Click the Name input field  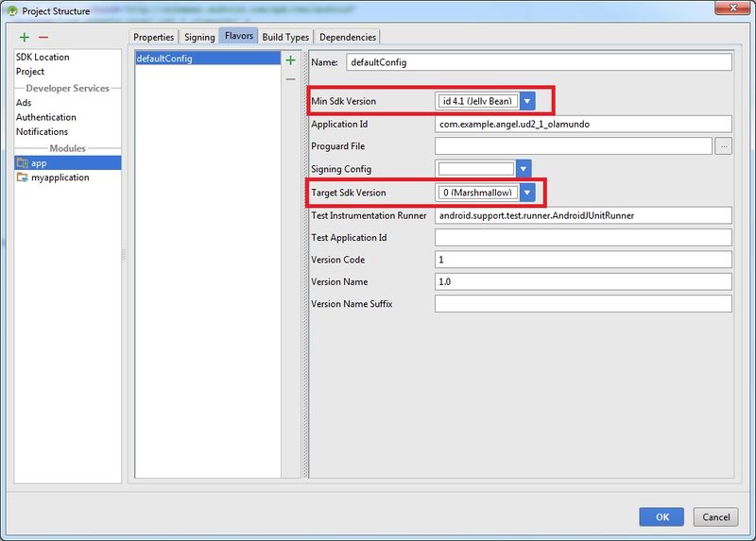point(539,62)
